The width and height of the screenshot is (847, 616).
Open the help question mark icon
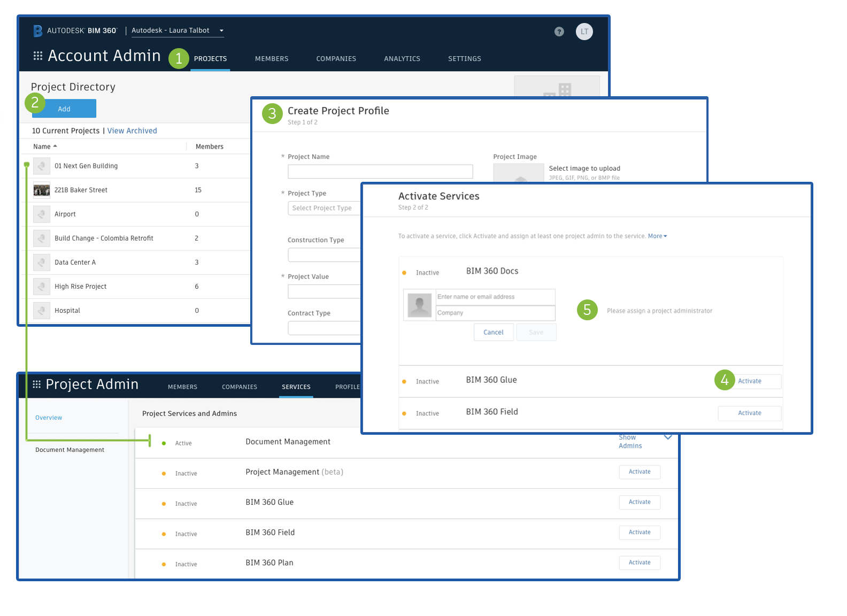[x=559, y=32]
